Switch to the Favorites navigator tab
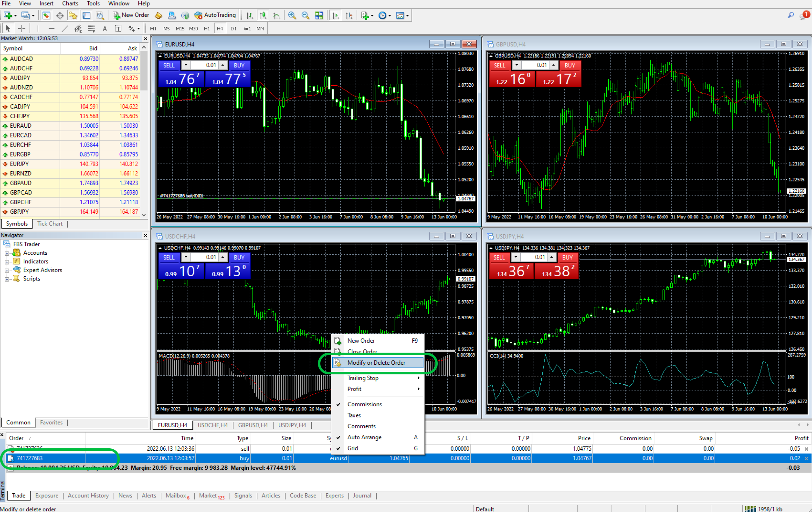This screenshot has height=512, width=812. (x=51, y=423)
